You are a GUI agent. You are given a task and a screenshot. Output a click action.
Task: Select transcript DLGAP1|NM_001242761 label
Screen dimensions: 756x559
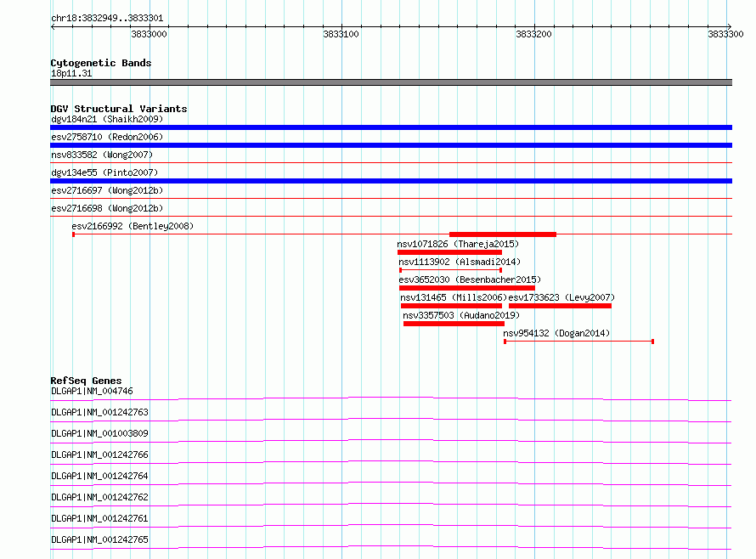[x=99, y=518]
